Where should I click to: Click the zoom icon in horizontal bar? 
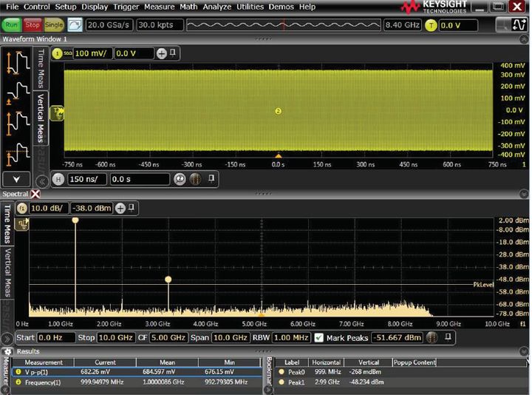(179, 179)
